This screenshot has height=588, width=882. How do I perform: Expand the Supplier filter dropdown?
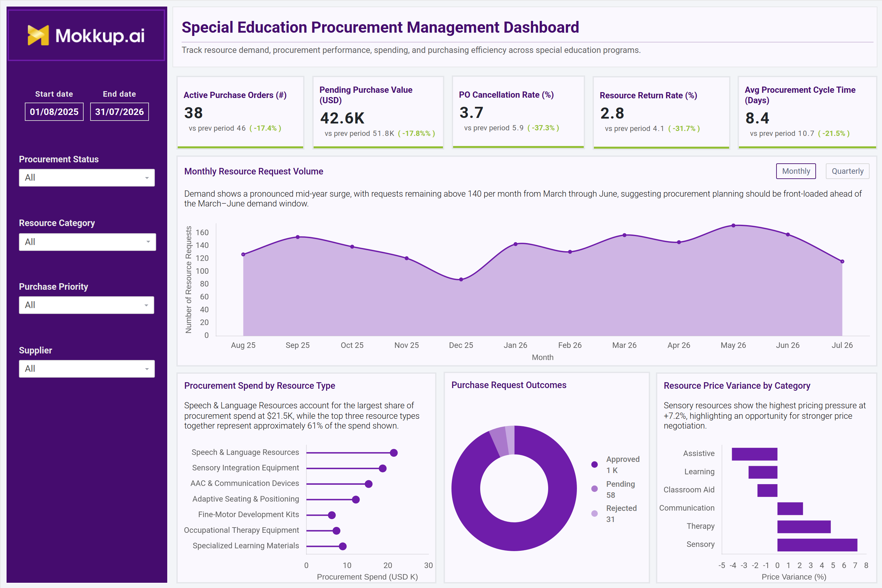(x=87, y=368)
